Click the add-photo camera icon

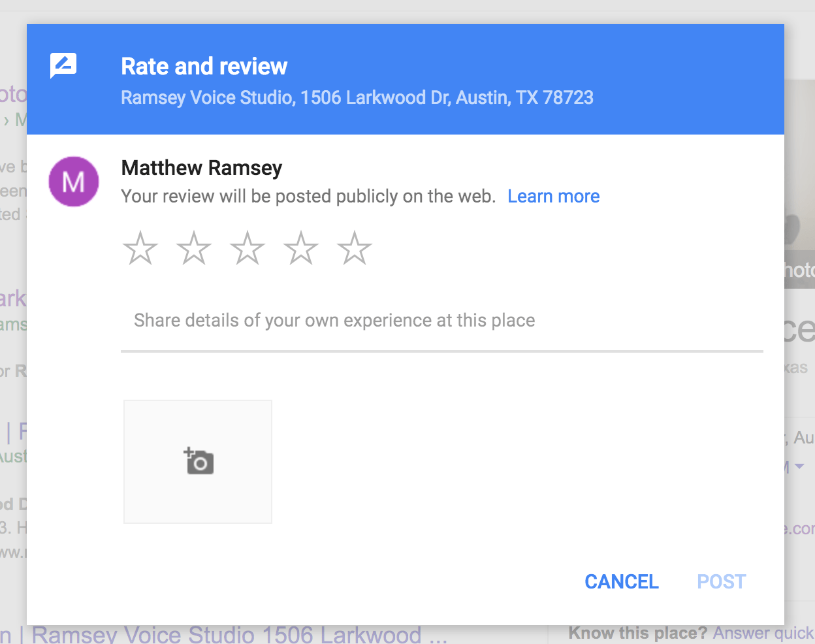click(x=197, y=461)
